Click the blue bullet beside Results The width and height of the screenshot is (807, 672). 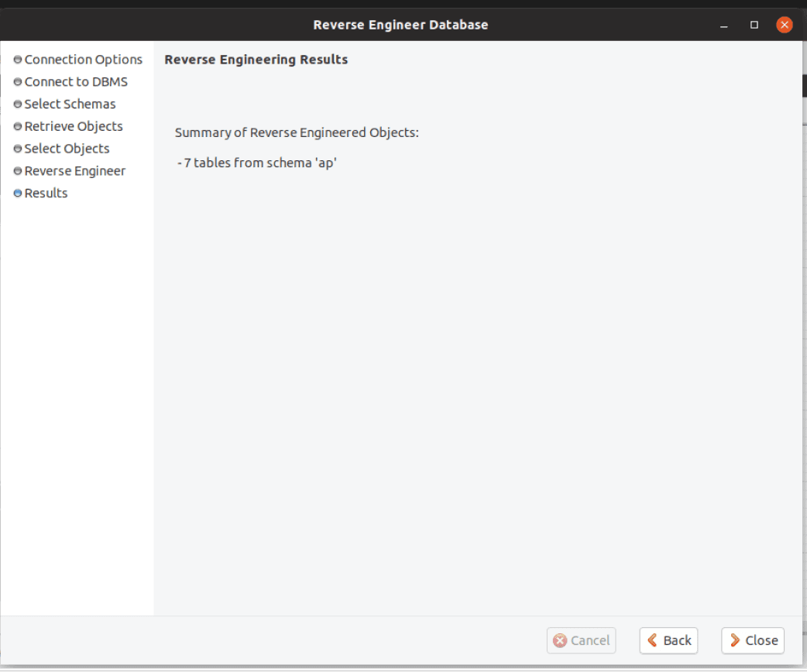pos(18,193)
